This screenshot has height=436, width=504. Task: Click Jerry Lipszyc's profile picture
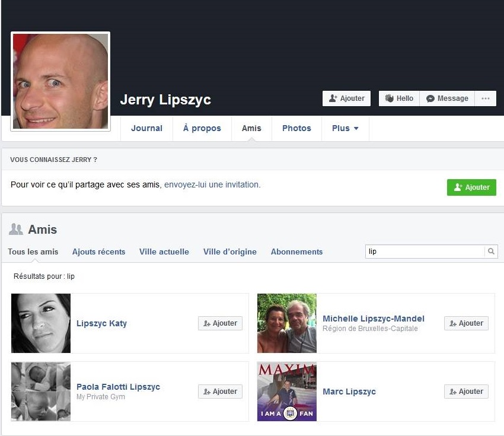point(60,81)
